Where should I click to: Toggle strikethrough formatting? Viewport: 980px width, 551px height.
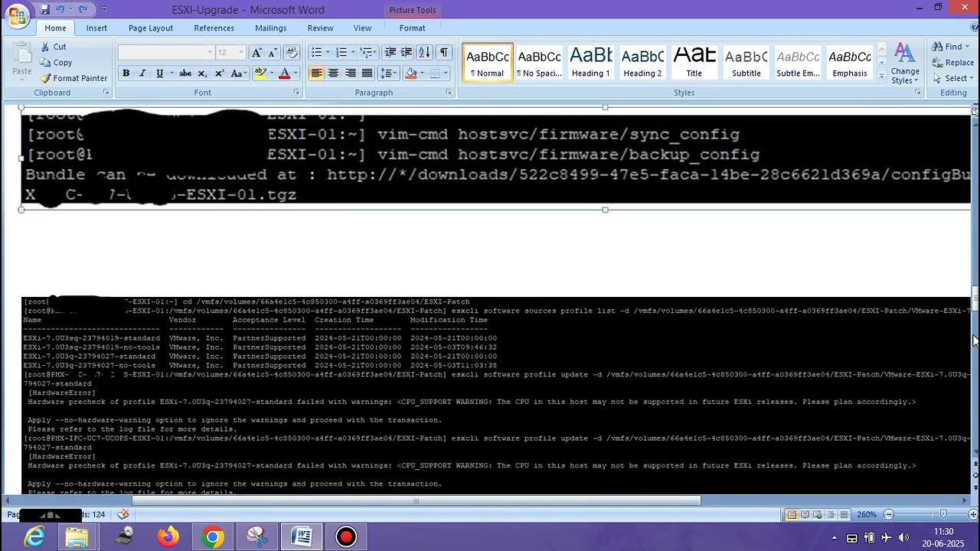click(x=185, y=73)
